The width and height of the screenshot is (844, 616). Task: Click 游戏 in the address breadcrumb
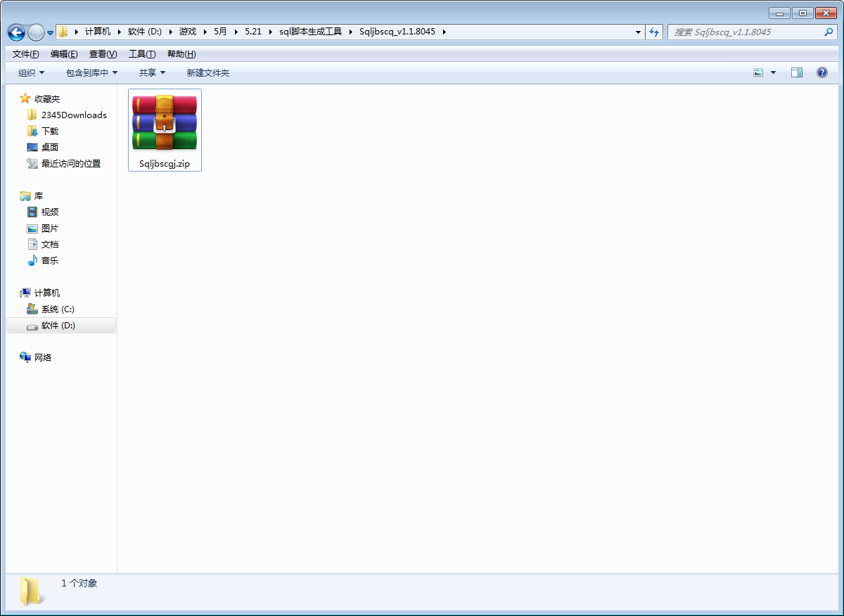188,32
